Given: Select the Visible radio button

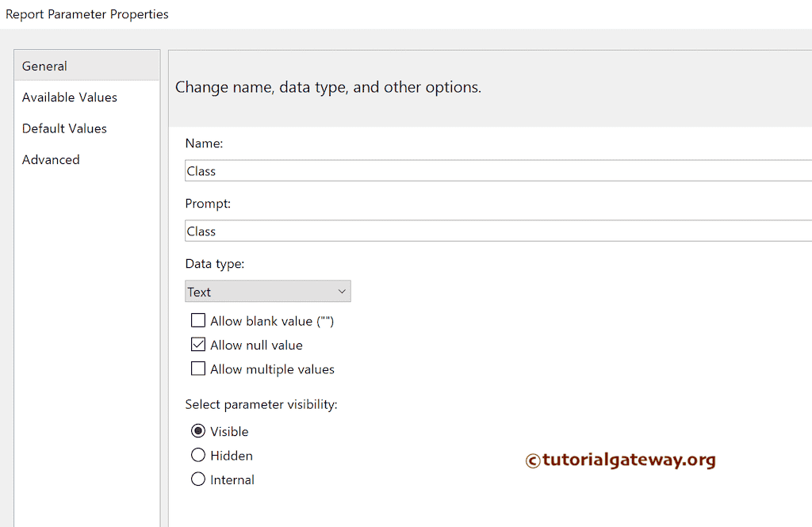Looking at the screenshot, I should [198, 431].
